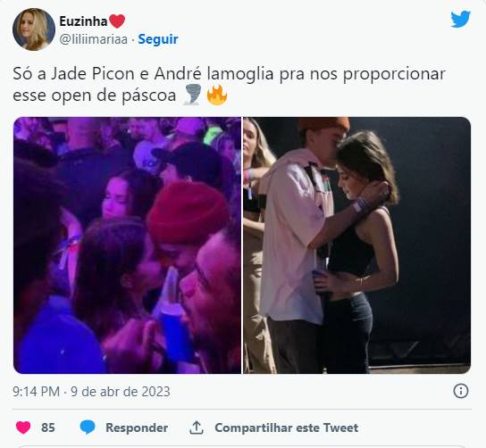Click the Responder button text
This screenshot has width=486, height=448.
pyautogui.click(x=137, y=427)
